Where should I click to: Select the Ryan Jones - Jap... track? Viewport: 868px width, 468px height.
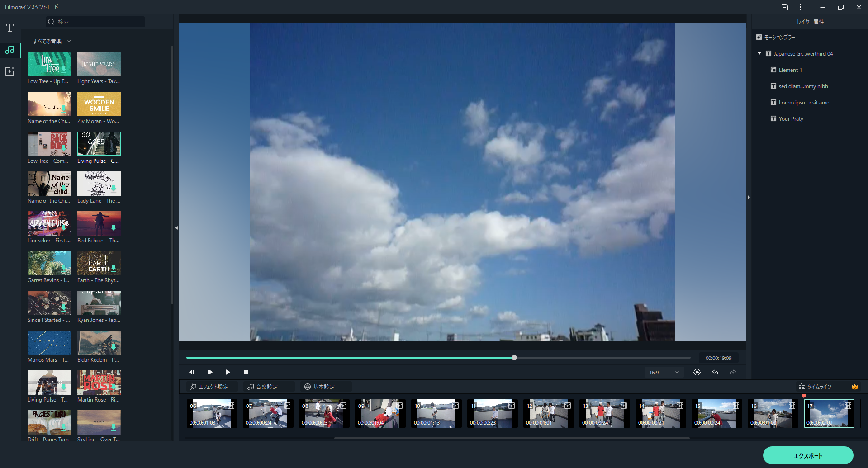click(99, 303)
